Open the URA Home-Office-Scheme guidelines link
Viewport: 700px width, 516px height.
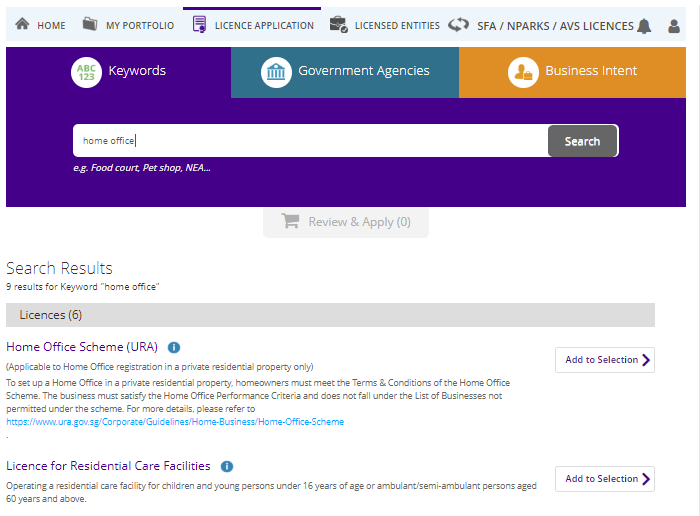(175, 422)
